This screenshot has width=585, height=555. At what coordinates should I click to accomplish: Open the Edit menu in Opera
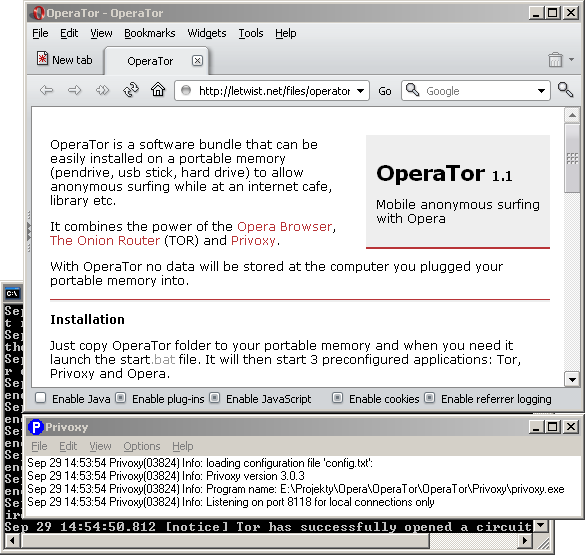69,34
